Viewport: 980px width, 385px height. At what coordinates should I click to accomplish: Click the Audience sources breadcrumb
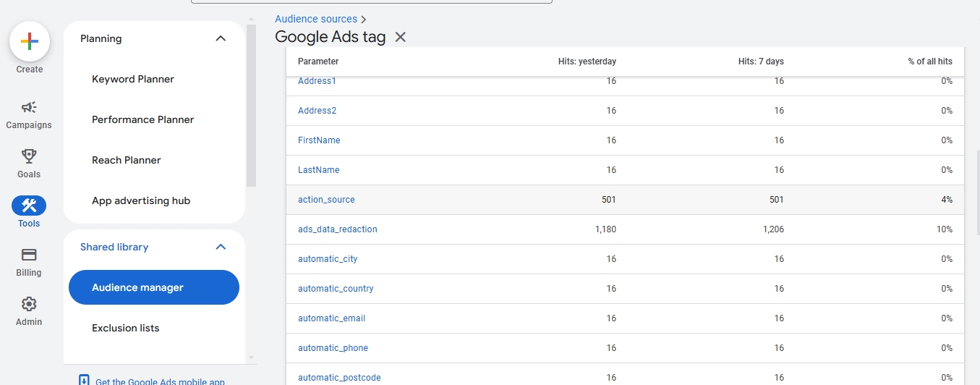(x=316, y=19)
